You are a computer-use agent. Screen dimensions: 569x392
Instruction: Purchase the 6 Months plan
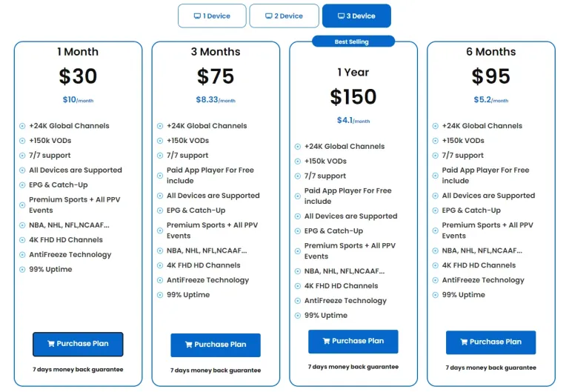click(x=490, y=342)
